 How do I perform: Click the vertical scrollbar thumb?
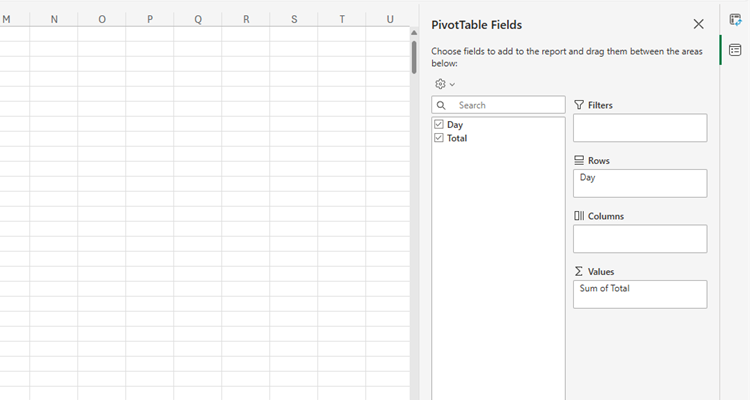pyautogui.click(x=414, y=56)
